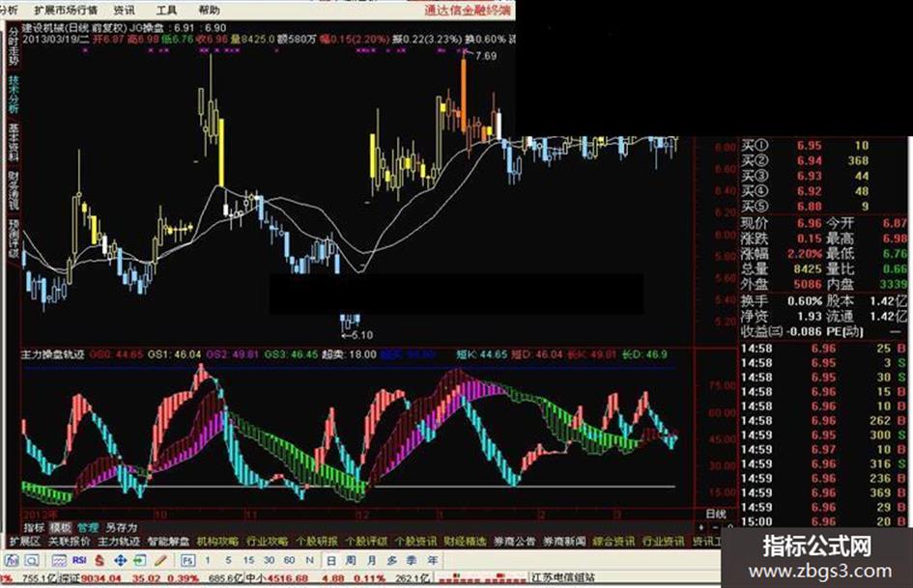Select the pencil drawing tool icon
This screenshot has width=913, height=588.
160,561
